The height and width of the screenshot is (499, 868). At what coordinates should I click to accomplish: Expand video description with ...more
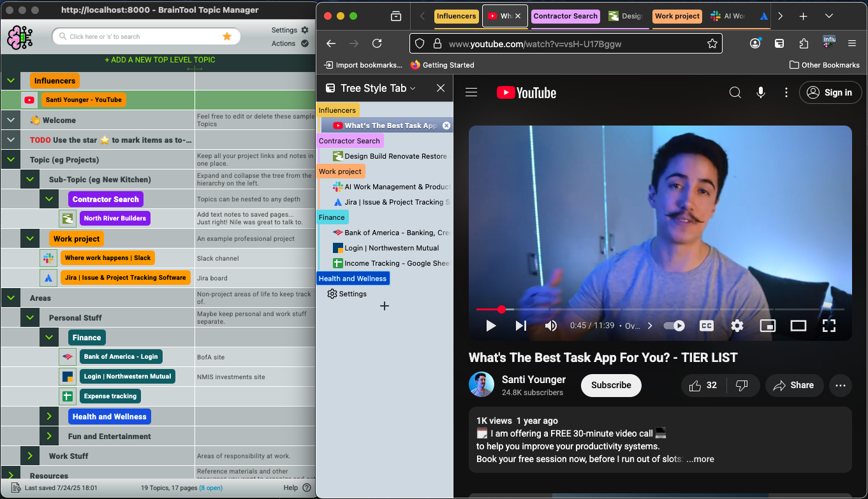(700, 459)
